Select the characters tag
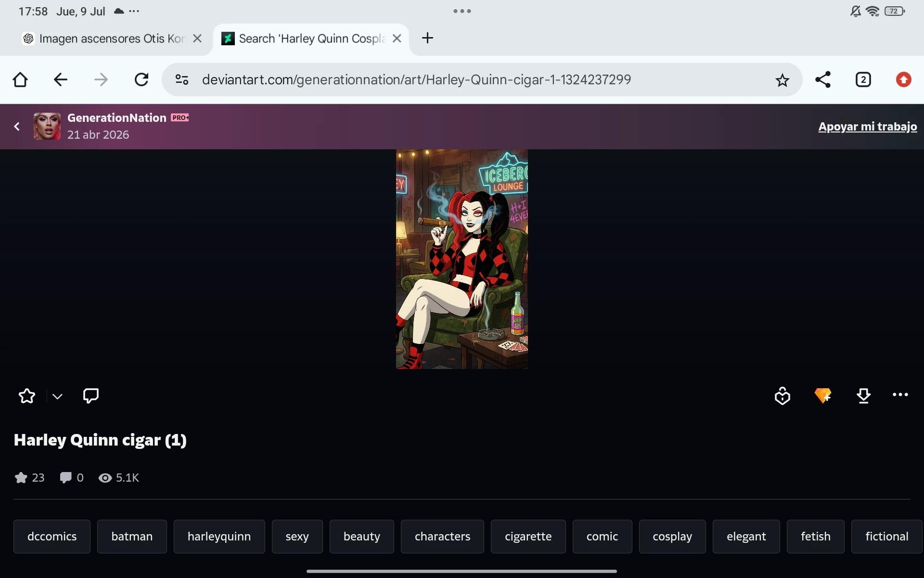The image size is (924, 578). [x=442, y=537]
